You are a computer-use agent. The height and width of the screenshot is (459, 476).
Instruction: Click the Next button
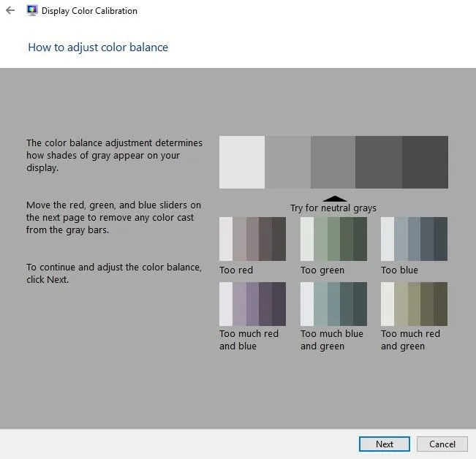coord(384,444)
